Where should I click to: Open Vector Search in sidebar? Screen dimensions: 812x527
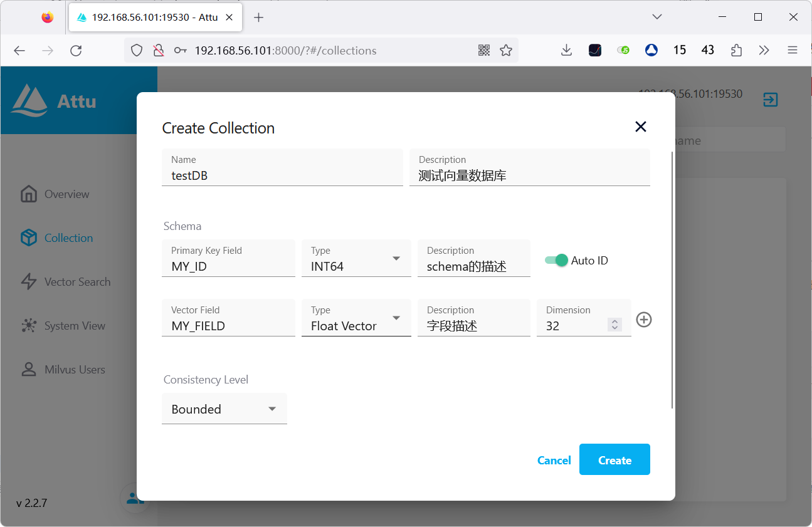(77, 282)
